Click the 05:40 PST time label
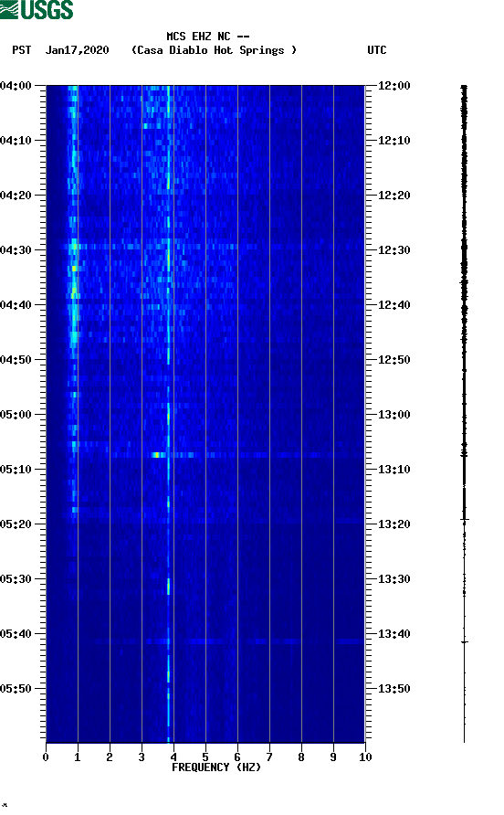Screen dimensions: 504x815 (x=16, y=633)
